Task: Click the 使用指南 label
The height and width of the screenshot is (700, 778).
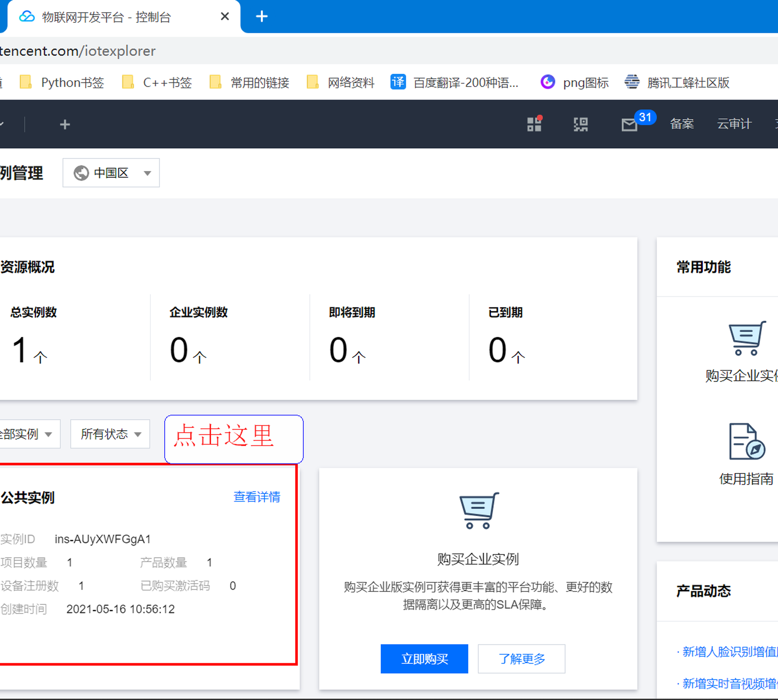Action: [746, 479]
